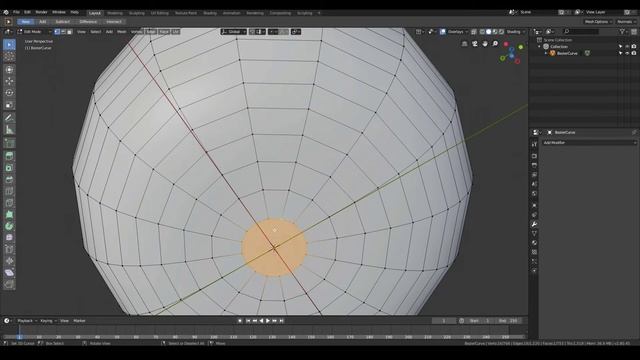Click the zoom view magnifier icon
This screenshot has height=360, width=640.
point(495,44)
